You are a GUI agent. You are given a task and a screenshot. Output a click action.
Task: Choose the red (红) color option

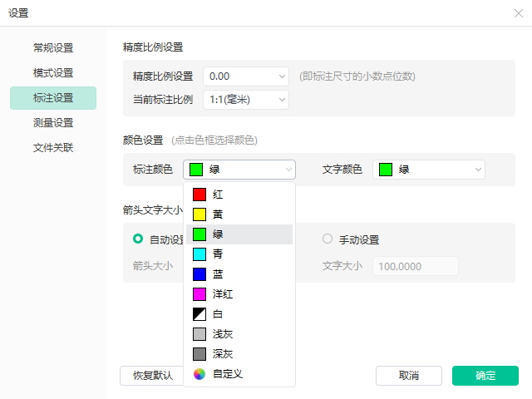click(x=239, y=195)
